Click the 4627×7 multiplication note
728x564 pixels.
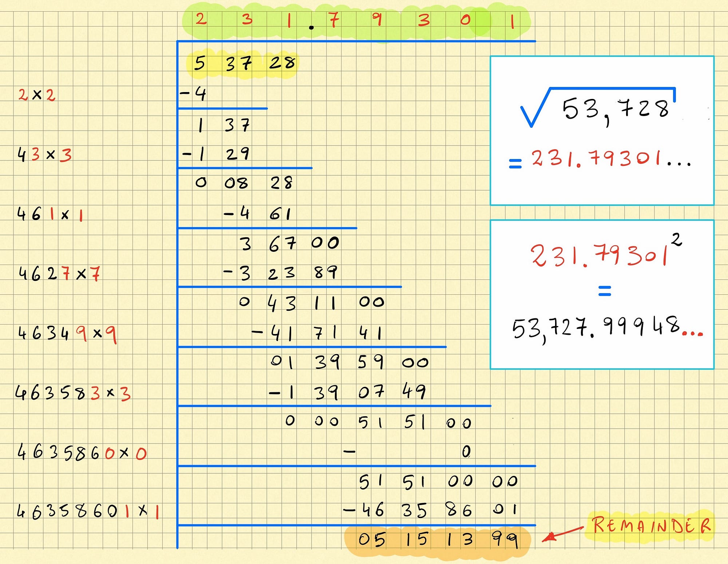(x=59, y=274)
